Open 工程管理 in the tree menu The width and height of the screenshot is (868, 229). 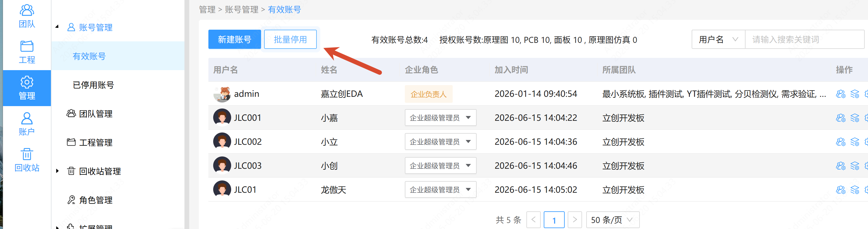click(96, 142)
